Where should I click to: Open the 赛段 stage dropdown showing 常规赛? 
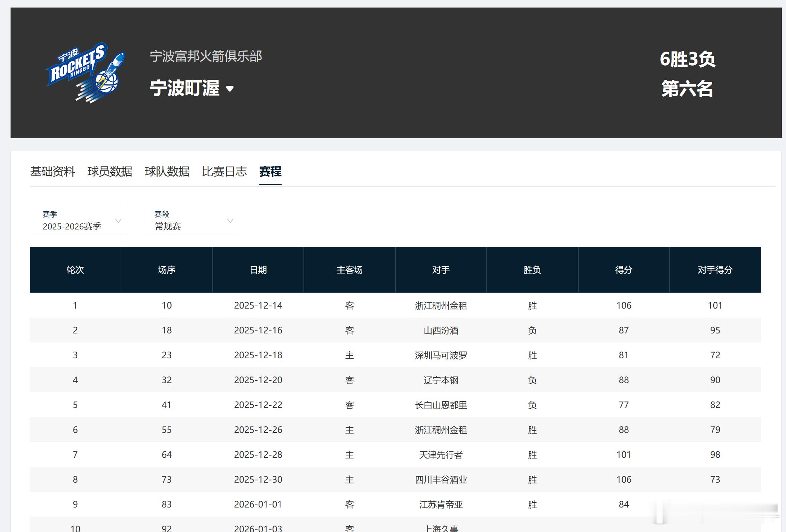point(191,220)
